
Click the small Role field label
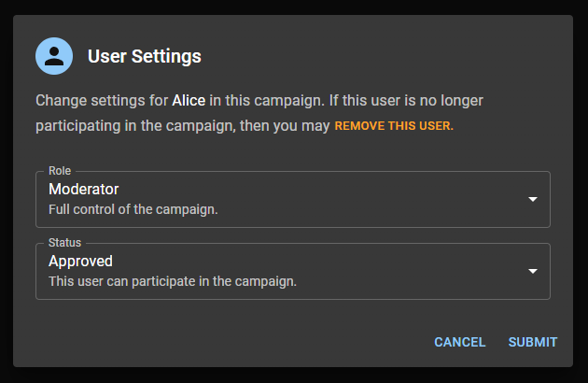click(60, 171)
